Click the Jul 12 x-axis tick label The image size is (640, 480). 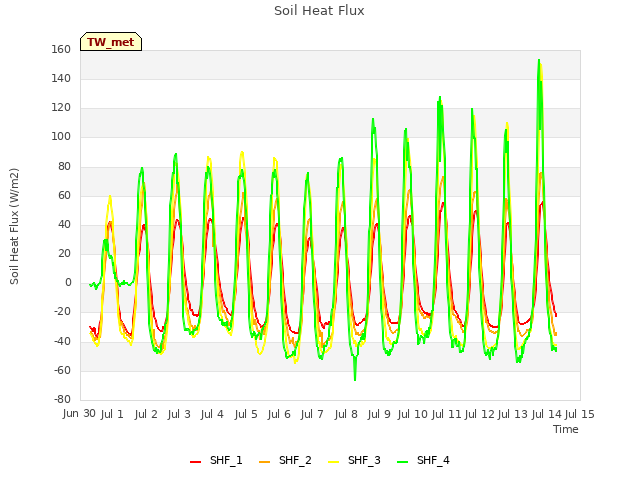coord(479,414)
